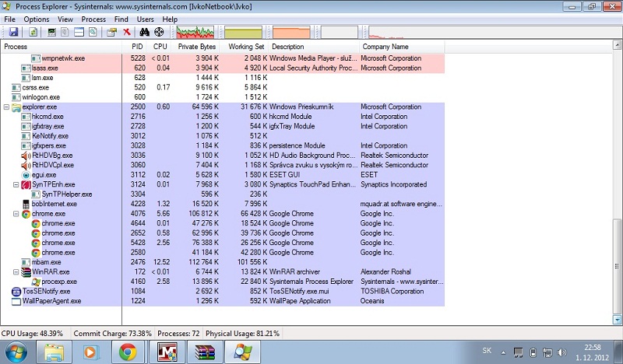This screenshot has width=623, height=364.
Task: Click the binoculars Find Handle icon
Action: (x=144, y=33)
